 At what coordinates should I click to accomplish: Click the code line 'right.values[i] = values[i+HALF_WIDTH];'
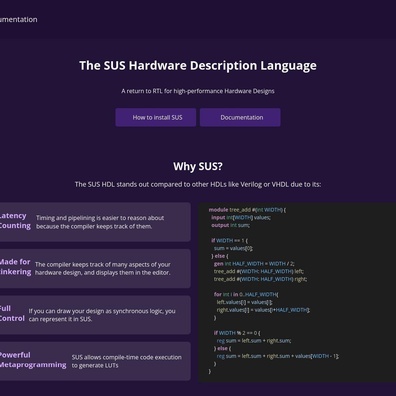coord(263,310)
